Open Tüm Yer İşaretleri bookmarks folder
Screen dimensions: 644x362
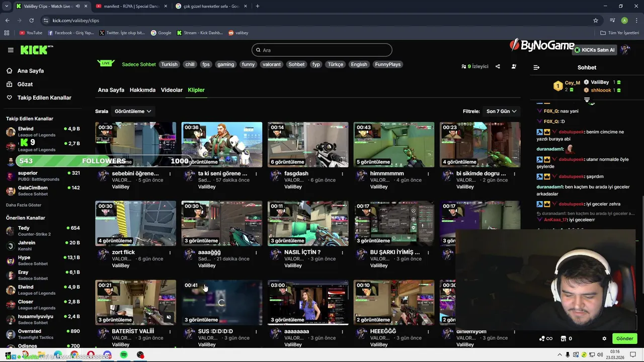(x=619, y=33)
